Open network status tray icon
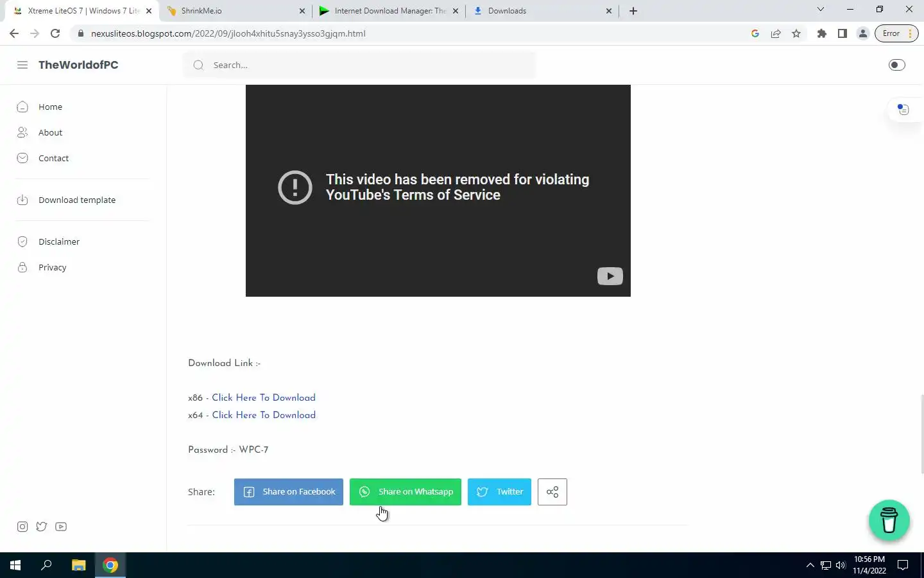 coord(826,565)
